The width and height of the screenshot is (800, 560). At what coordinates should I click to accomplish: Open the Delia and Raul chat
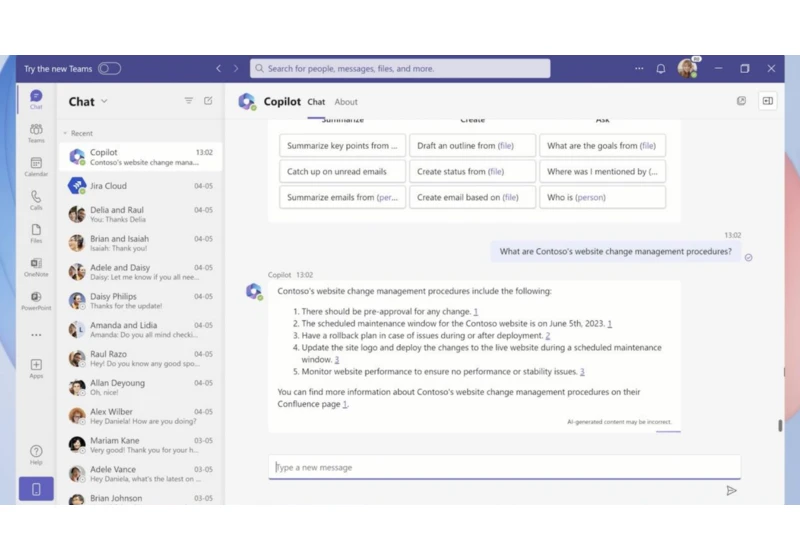coord(140,214)
